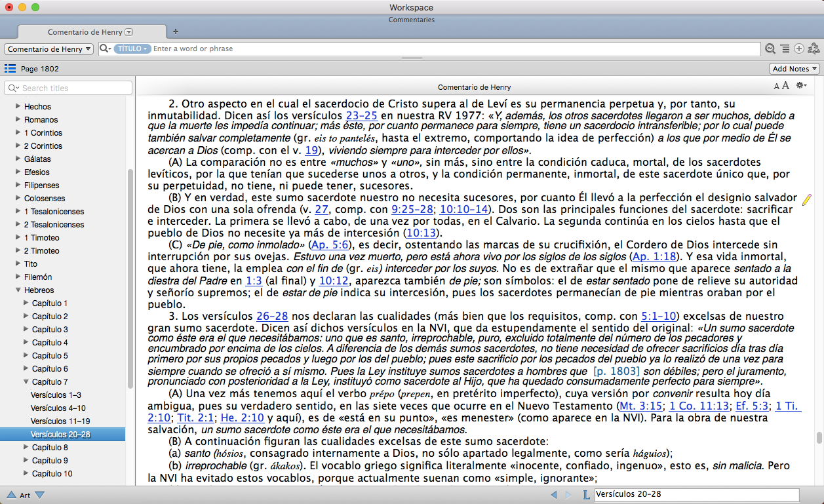
Task: Open the 26–28 verses link
Action: point(272,315)
